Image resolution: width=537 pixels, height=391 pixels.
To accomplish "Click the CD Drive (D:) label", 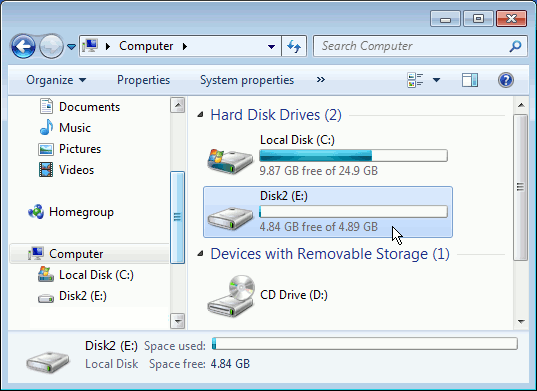I will (294, 294).
